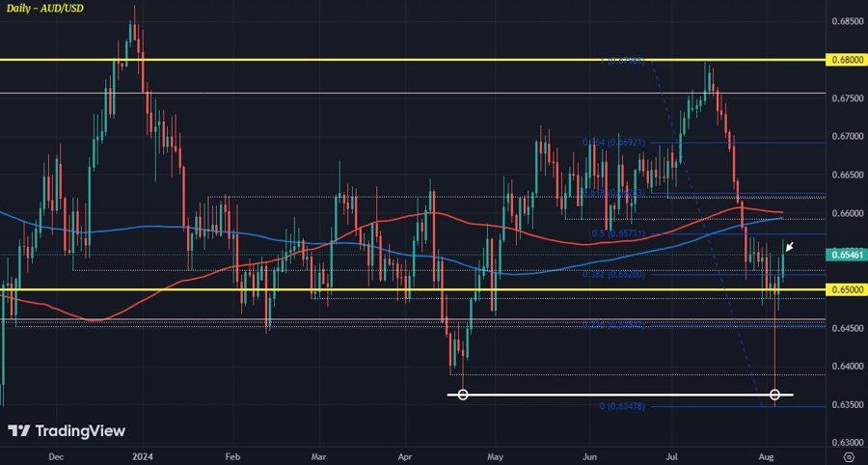Image resolution: width=868 pixels, height=465 pixels.
Task: Click the right circle anchor on white line
Action: pyautogui.click(x=774, y=395)
